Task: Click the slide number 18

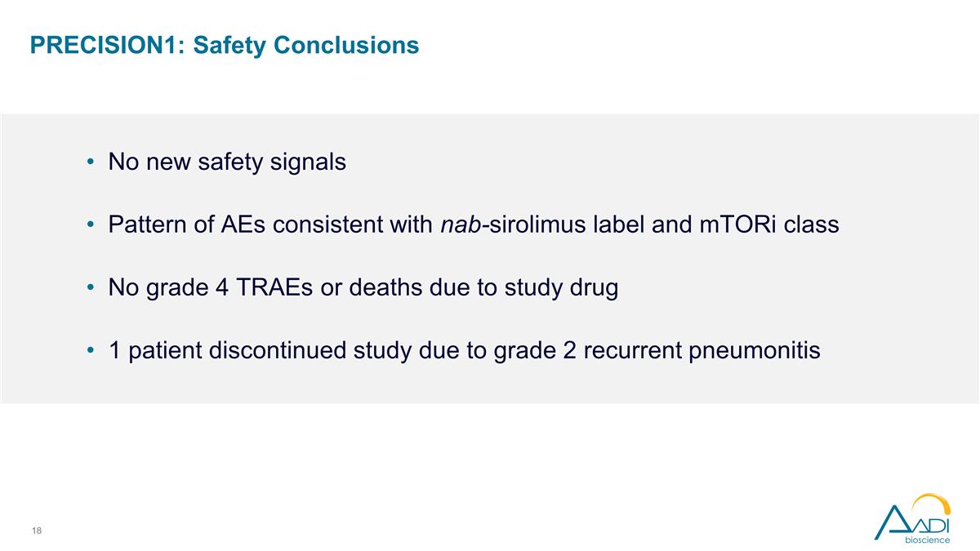Action: coord(36,531)
